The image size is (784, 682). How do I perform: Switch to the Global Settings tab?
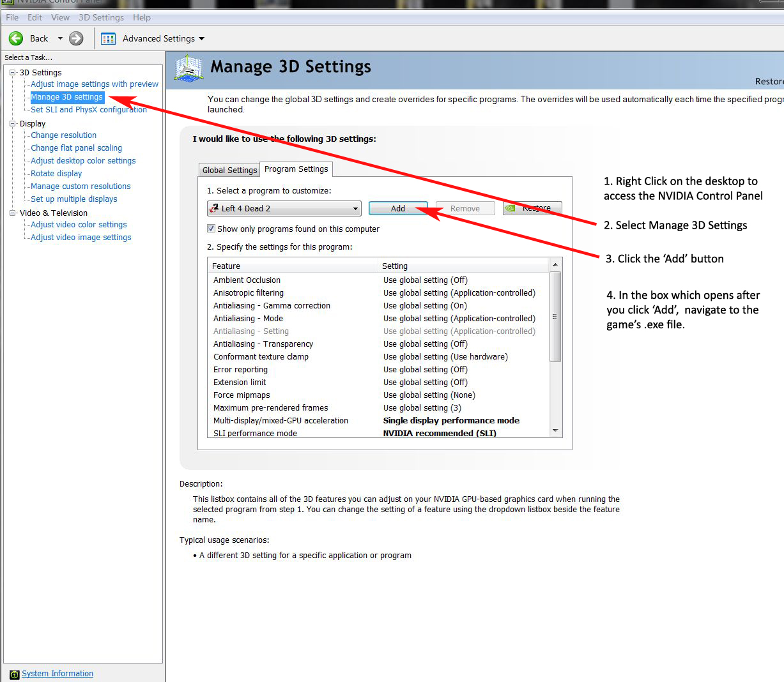[229, 170]
